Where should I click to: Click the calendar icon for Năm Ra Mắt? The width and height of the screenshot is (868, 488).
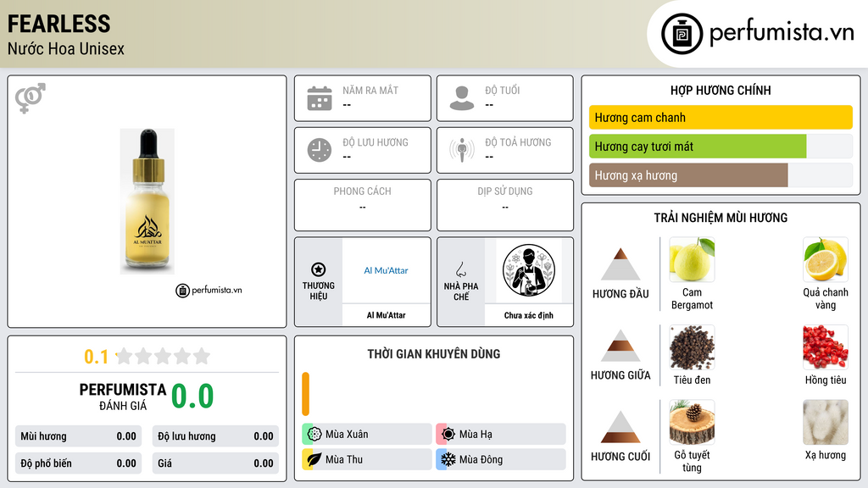[x=320, y=98]
